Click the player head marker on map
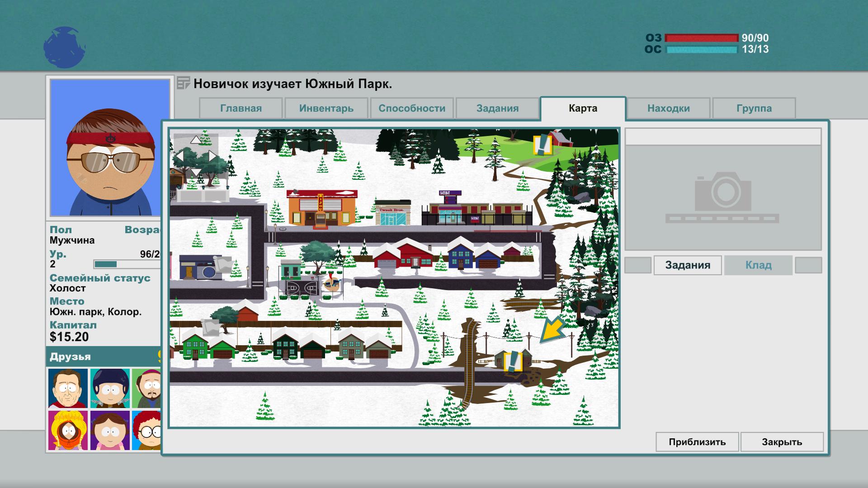 coord(333,284)
